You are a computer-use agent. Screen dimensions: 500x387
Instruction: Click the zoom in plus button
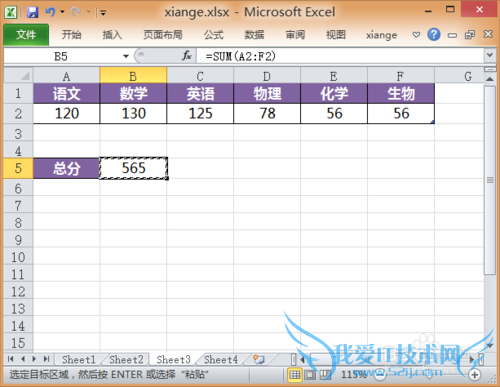pos(474,375)
